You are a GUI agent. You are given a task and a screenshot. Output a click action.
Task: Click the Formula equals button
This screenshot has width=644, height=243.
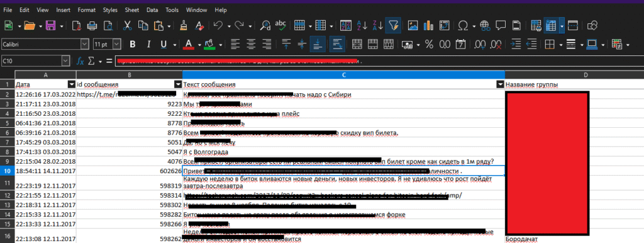(x=109, y=61)
